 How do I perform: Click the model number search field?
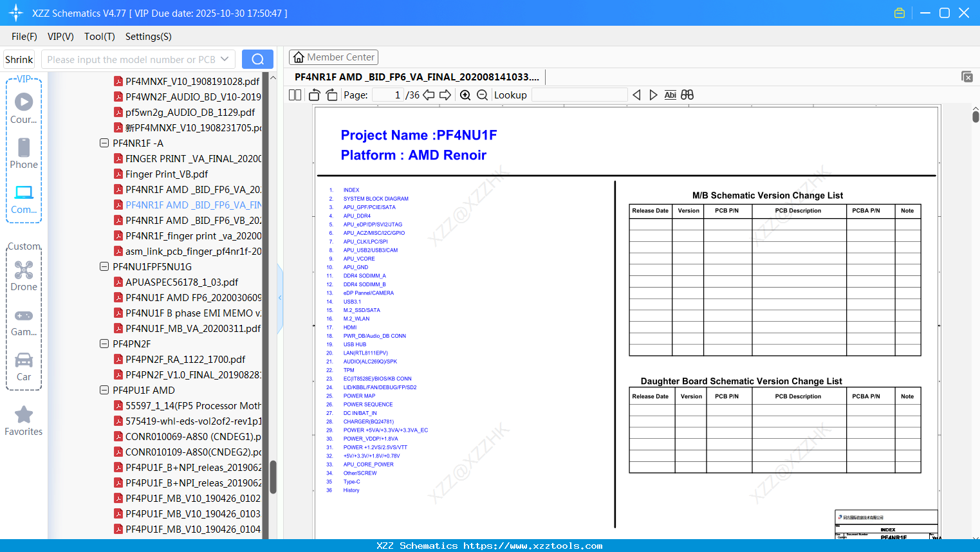pos(131,59)
